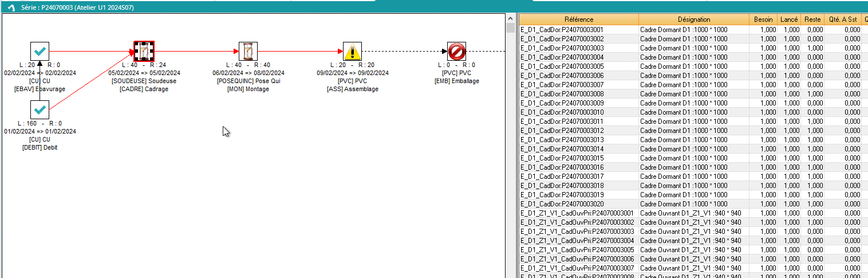Select row E_D1_Z1_V1_CadOuvPri:P24070003005
868x278 pixels.
(578, 250)
